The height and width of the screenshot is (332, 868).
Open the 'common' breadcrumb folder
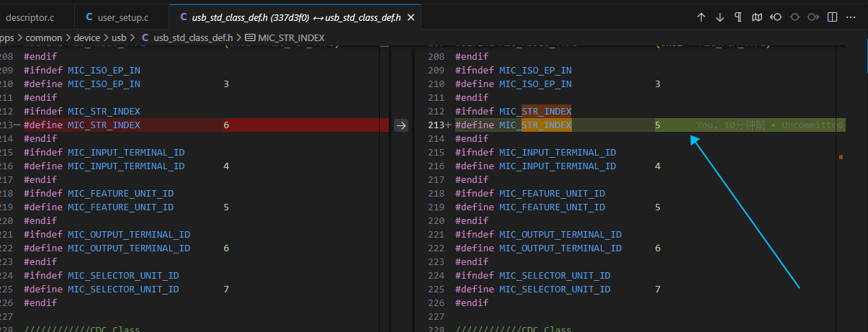(44, 37)
